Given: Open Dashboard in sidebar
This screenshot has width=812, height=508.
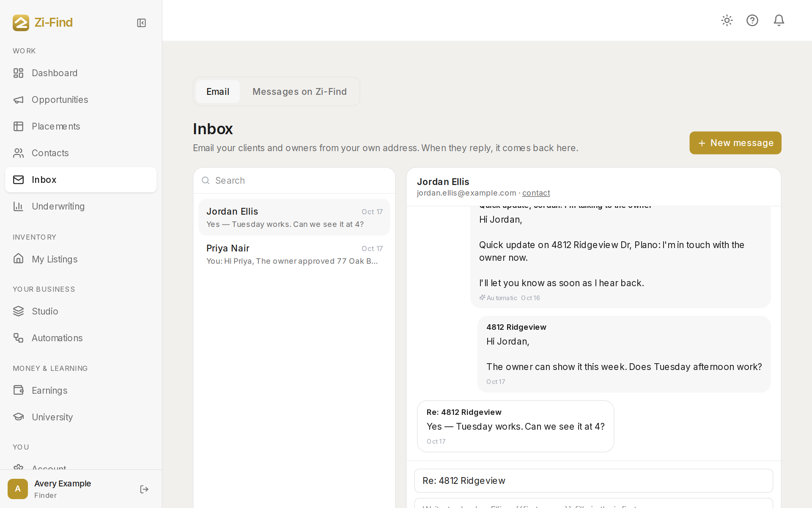Looking at the screenshot, I should (81, 73).
